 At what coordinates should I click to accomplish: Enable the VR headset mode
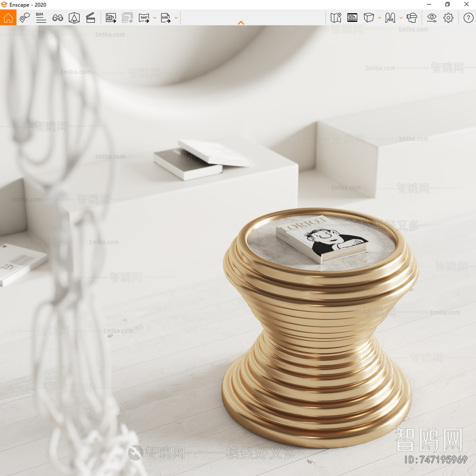click(412, 18)
